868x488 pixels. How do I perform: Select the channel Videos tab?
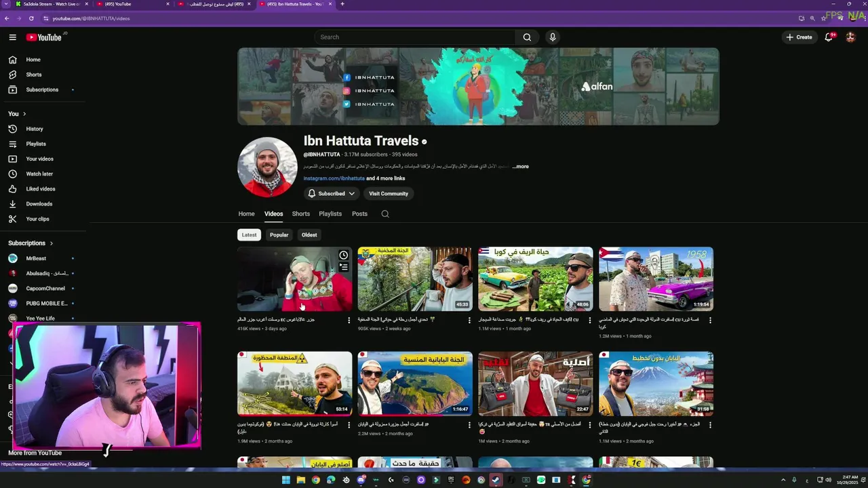click(273, 213)
